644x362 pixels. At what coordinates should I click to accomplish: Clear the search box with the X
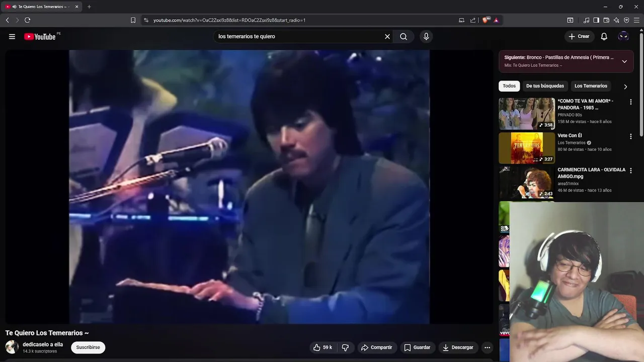click(387, 36)
